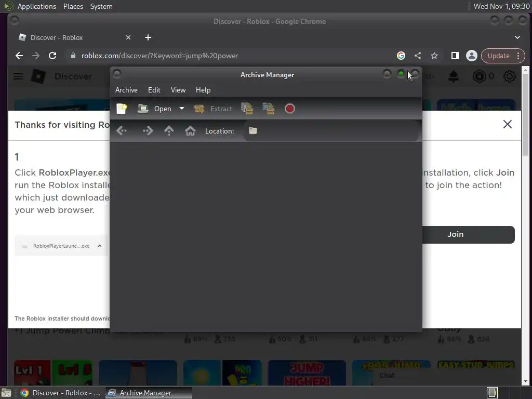
Task: Click the Location field in Archive Manager
Action: (331, 130)
